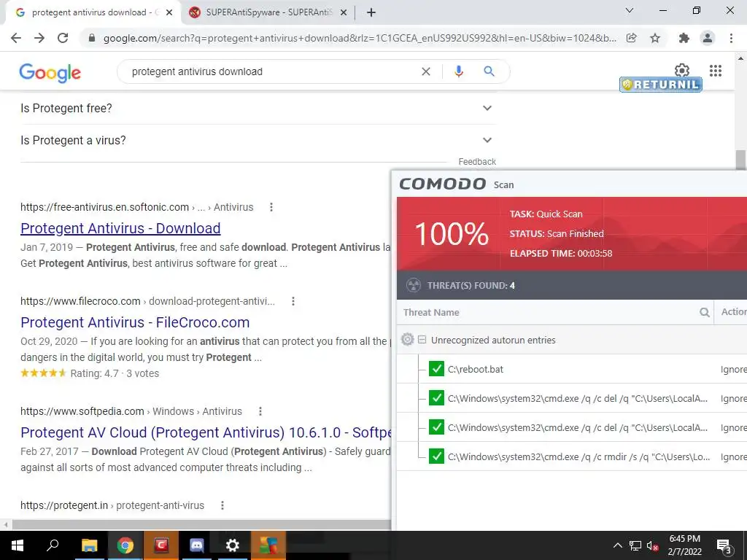Submit search with magnifier icon
The image size is (747, 560).
489,71
